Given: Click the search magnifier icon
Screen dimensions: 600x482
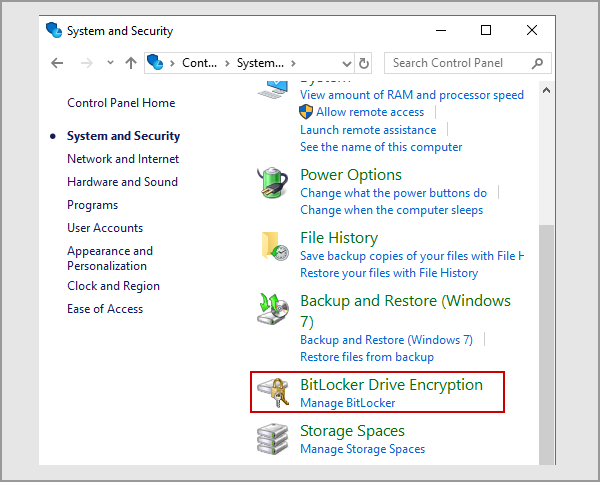Looking at the screenshot, I should [x=537, y=63].
